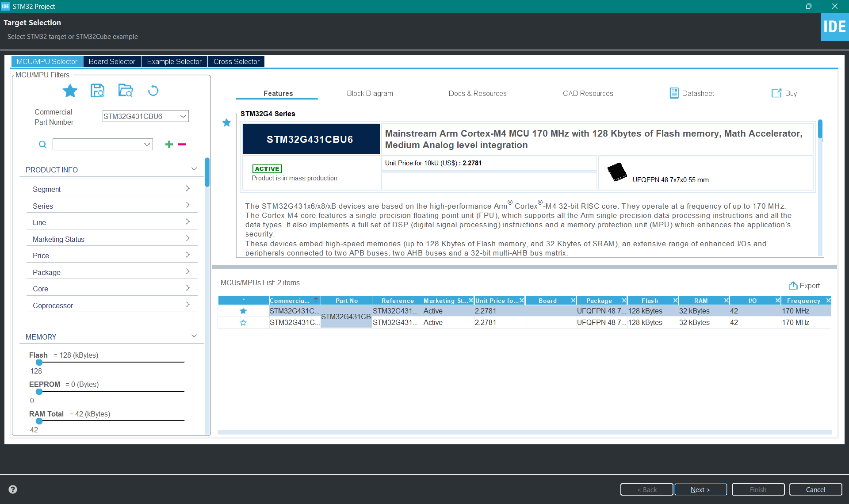Screen dimensions: 849x504
Task: Click the Export list icon
Action: (793, 286)
